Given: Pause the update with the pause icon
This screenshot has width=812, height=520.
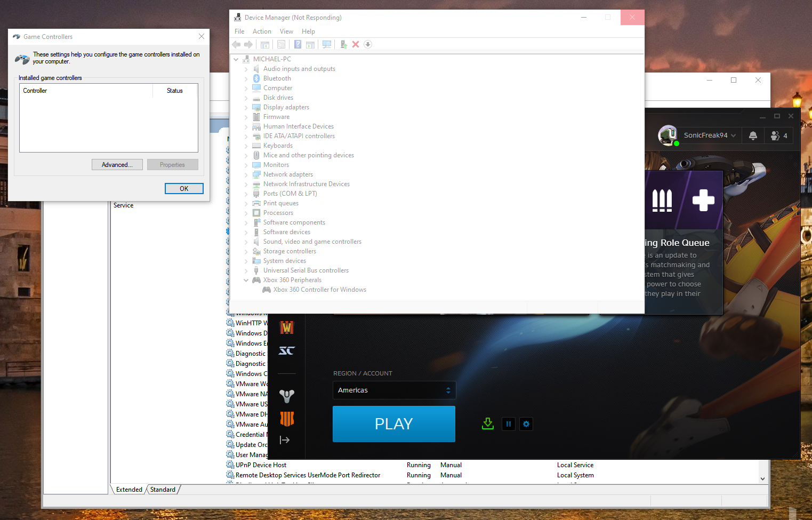Looking at the screenshot, I should [509, 424].
